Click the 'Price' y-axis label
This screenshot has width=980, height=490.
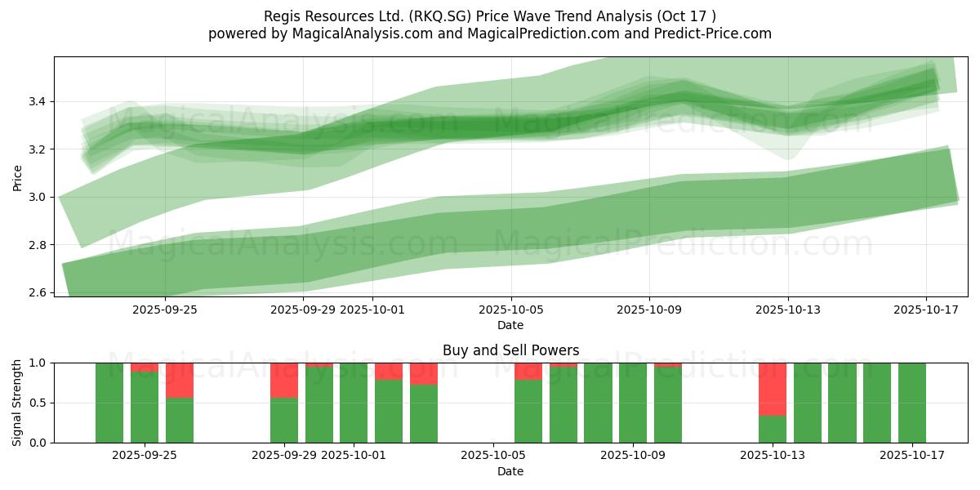(x=17, y=178)
